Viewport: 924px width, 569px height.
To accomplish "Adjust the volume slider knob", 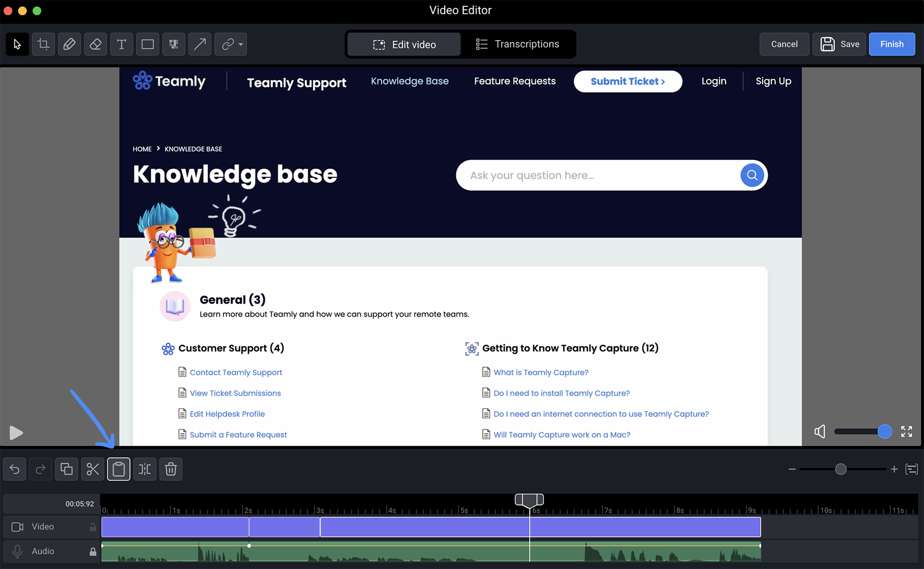I will pyautogui.click(x=885, y=431).
